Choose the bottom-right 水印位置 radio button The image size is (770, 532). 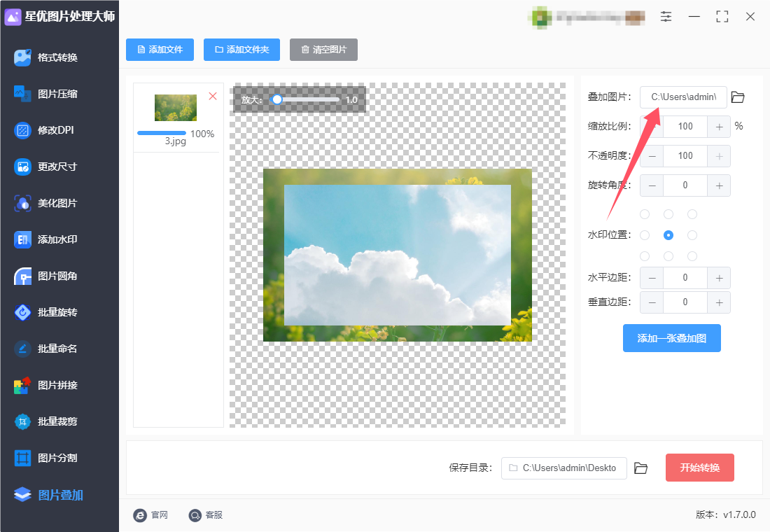tap(692, 256)
